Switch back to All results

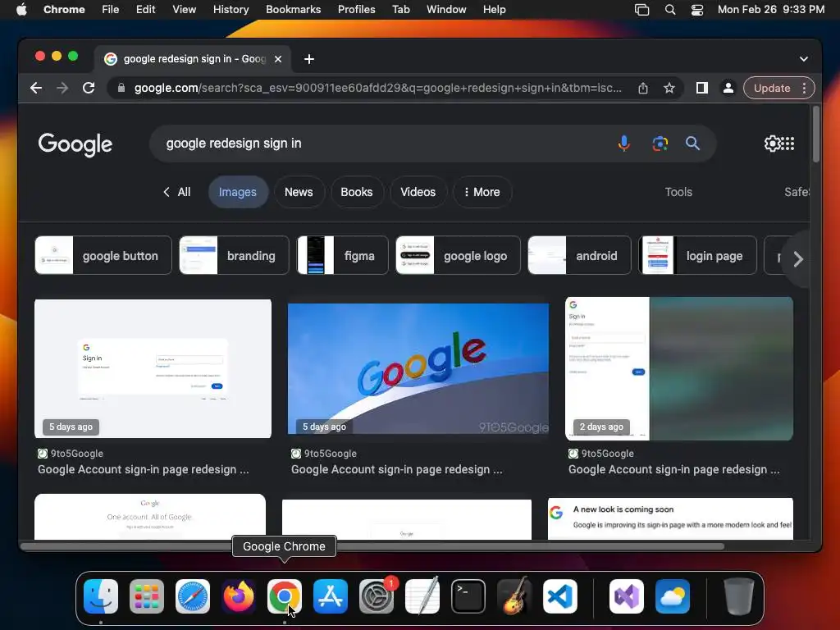coord(177,192)
